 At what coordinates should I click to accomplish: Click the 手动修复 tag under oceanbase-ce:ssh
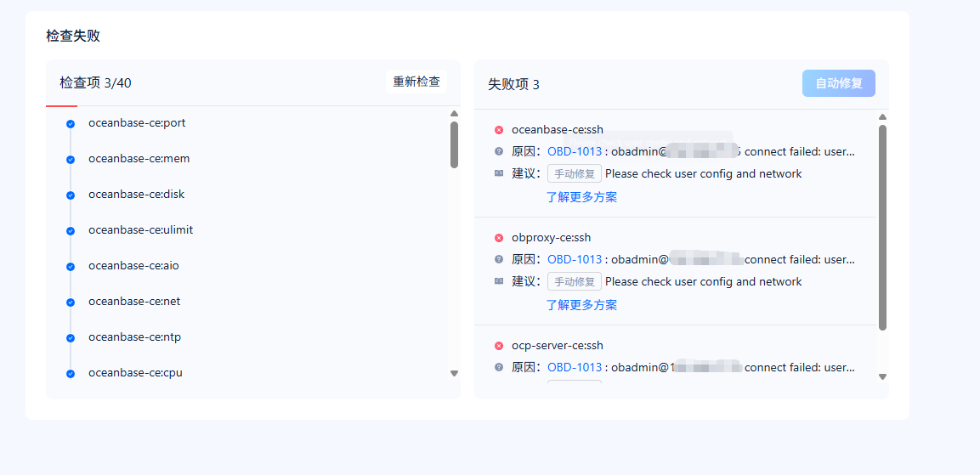pyautogui.click(x=574, y=173)
